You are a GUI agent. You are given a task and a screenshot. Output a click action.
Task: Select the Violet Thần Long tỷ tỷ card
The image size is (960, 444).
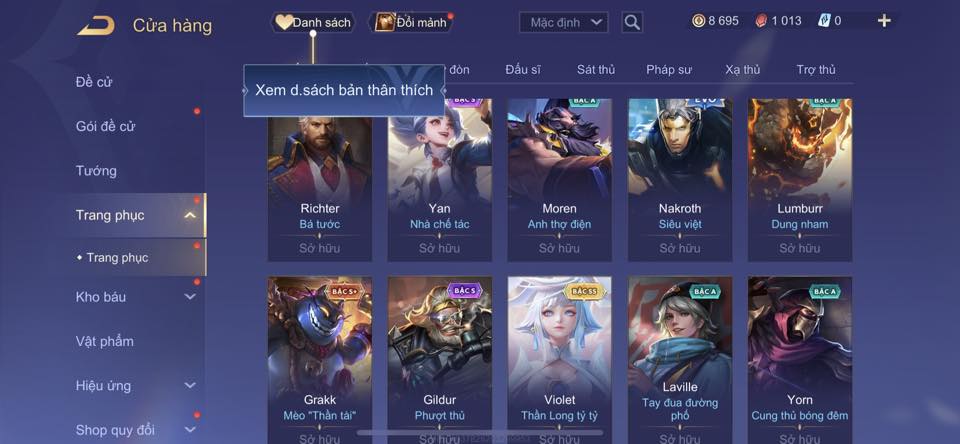pos(560,360)
